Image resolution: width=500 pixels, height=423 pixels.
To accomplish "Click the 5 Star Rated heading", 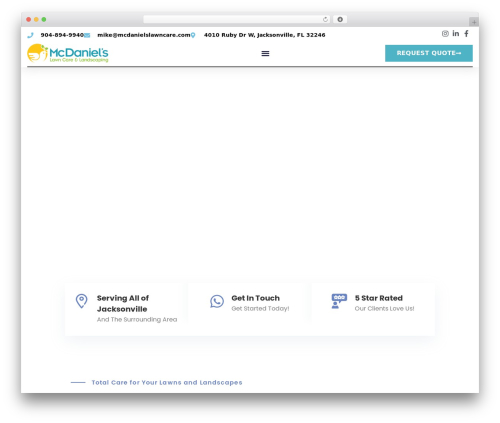I will (379, 298).
